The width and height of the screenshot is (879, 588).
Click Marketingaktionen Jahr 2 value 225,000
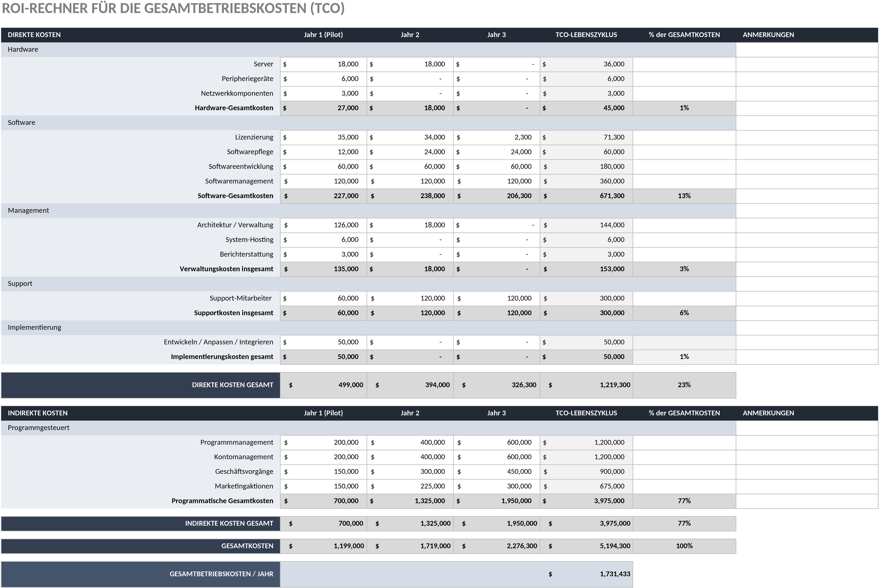[410, 486]
